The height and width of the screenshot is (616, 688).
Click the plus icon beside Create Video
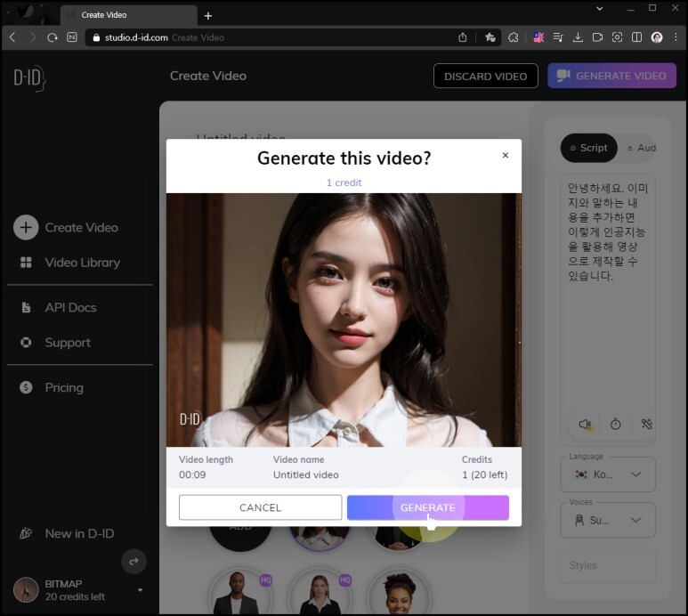coord(26,227)
